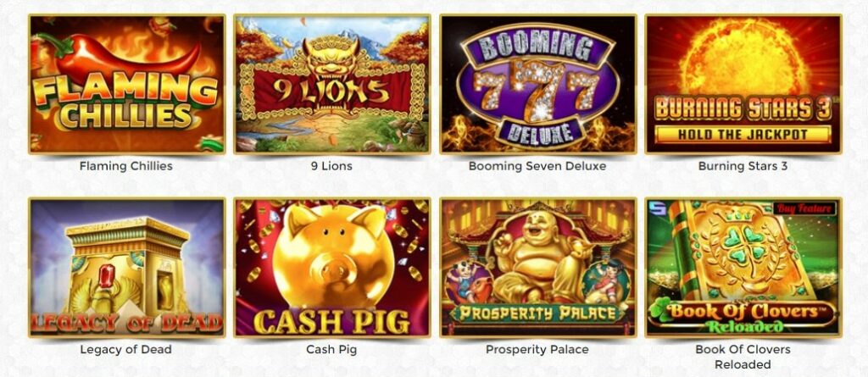
Task: Open the Prosperity Palace thumbnail
Action: 537,268
